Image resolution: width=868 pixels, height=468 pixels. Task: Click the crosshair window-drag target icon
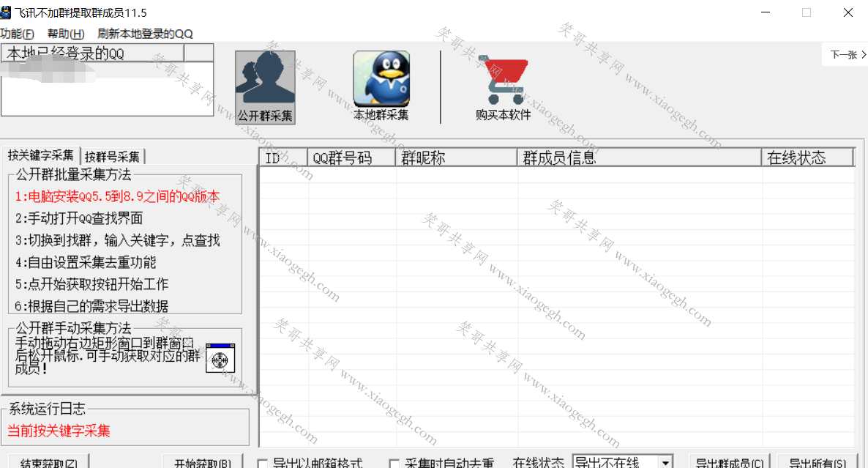[x=220, y=358]
